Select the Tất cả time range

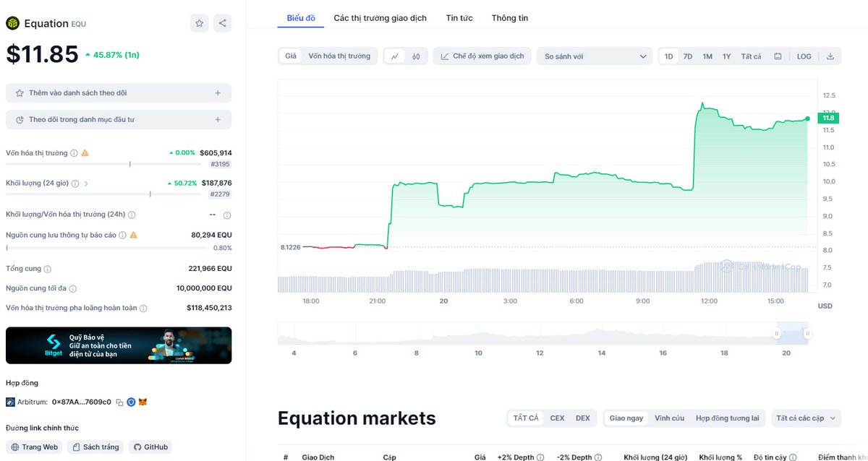click(751, 56)
